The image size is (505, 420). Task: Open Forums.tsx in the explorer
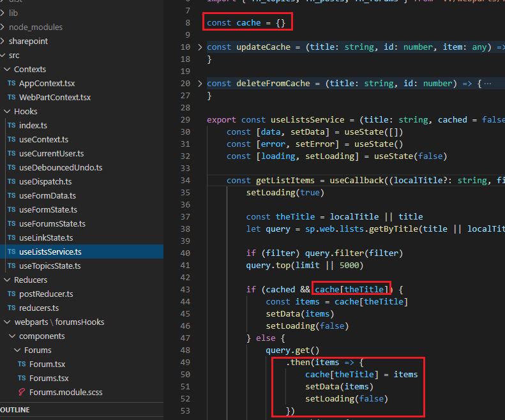click(x=49, y=379)
